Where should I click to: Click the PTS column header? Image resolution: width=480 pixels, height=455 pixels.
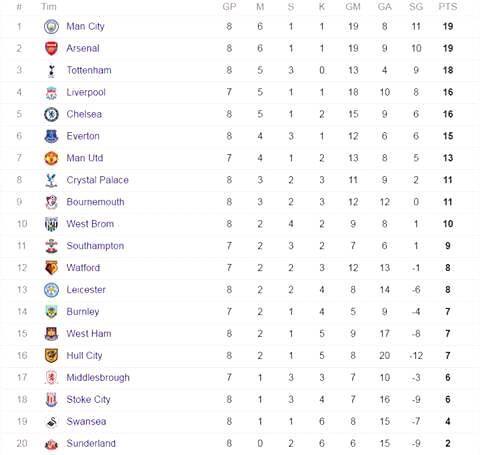[x=448, y=7]
